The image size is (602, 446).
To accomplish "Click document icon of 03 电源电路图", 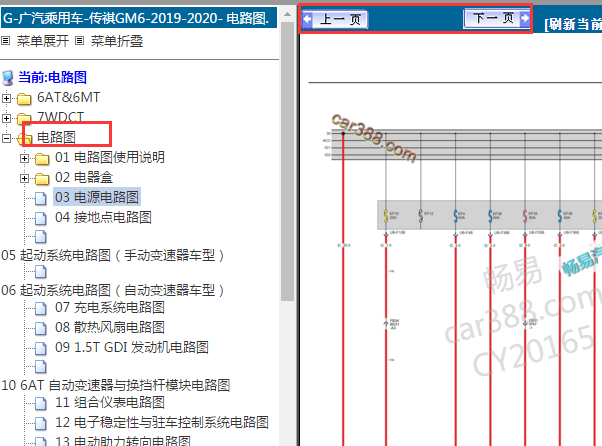I will (41, 198).
